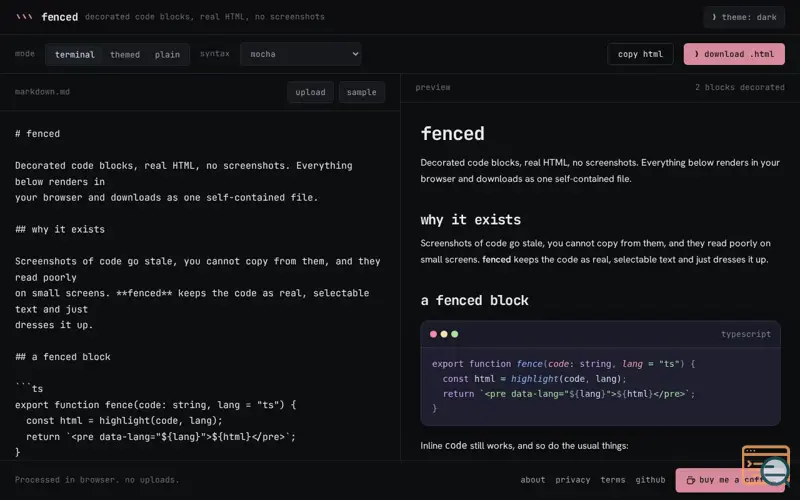
Task: Select the terminal mode
Action: (x=74, y=55)
